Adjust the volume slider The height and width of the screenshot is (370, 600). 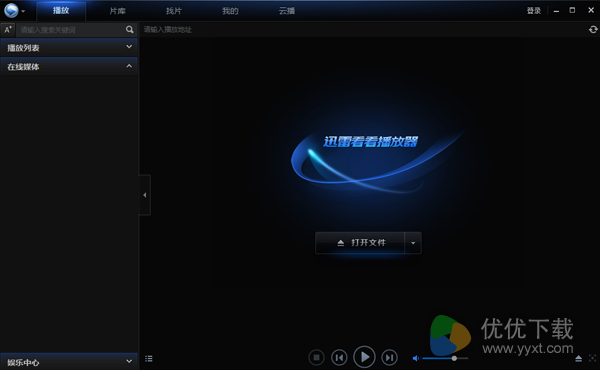[445, 359]
